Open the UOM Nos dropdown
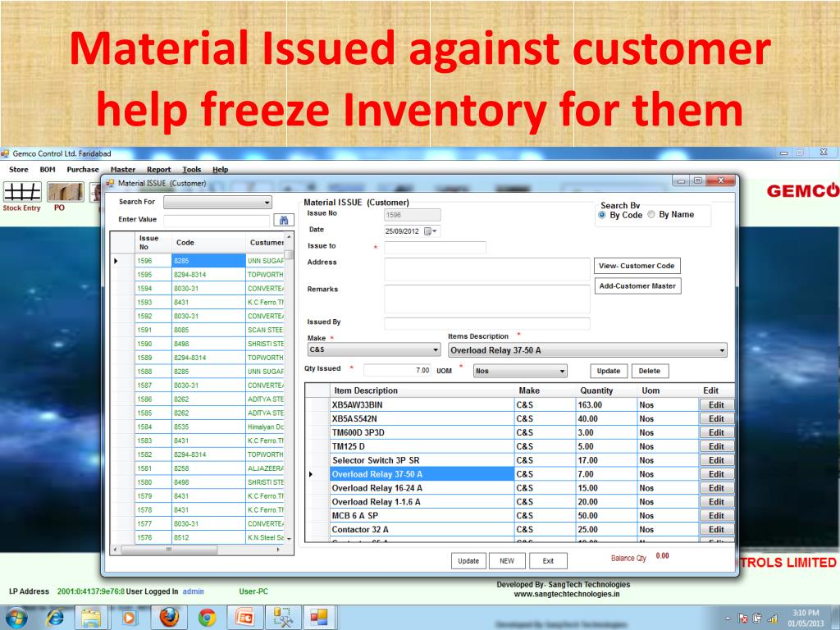840x630 pixels. [x=520, y=371]
